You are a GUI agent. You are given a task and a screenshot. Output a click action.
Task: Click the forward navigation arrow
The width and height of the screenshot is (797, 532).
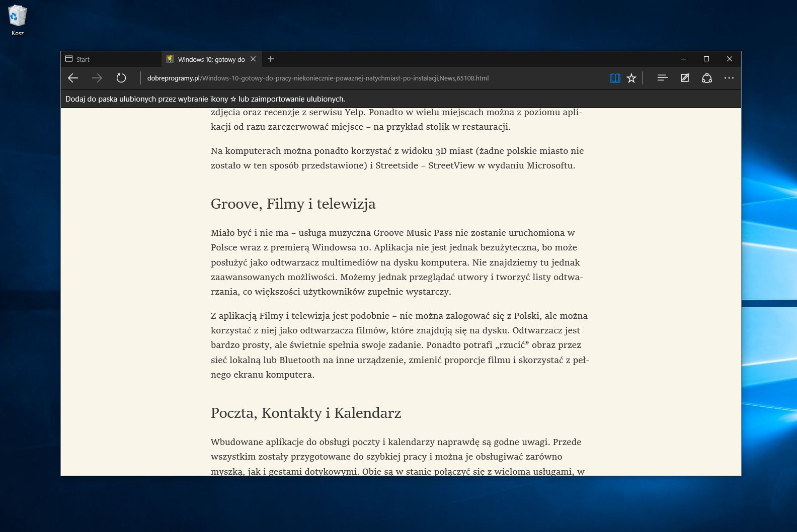[97, 78]
